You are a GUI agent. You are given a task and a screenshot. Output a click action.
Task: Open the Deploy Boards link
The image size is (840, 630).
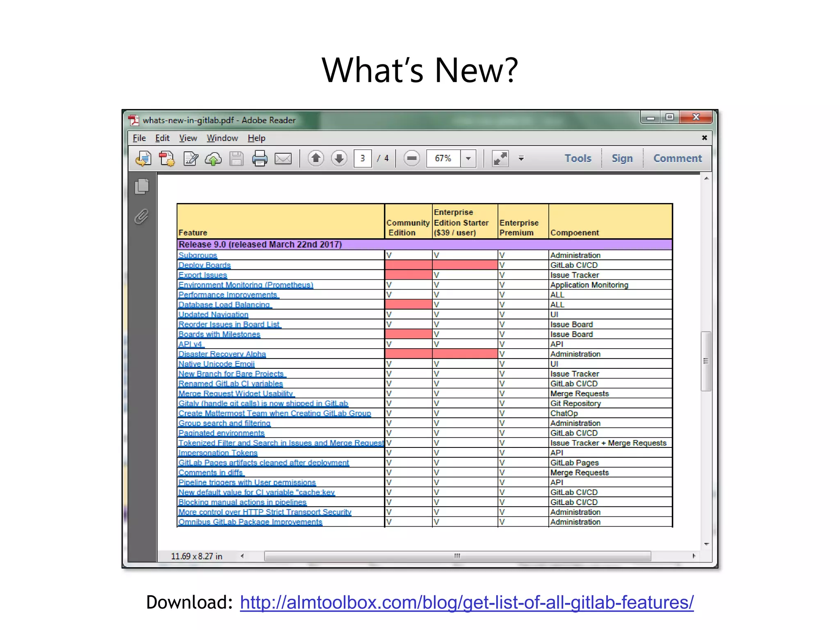coord(204,265)
